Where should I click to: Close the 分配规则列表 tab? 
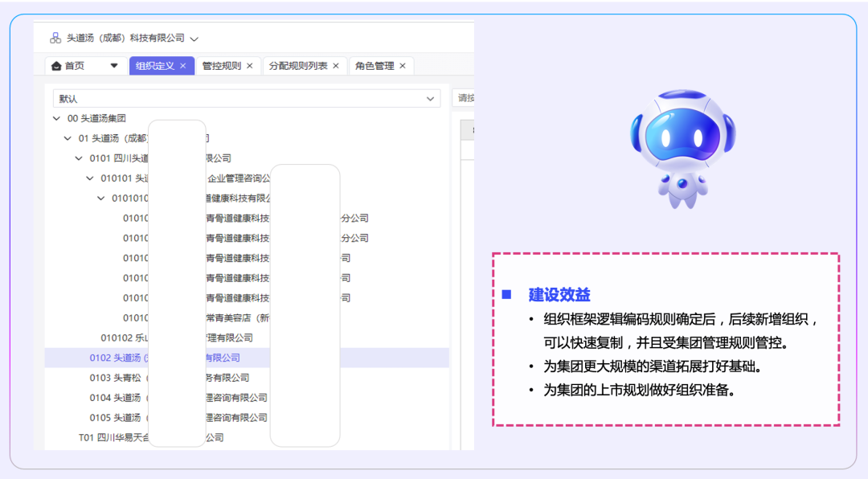point(336,66)
